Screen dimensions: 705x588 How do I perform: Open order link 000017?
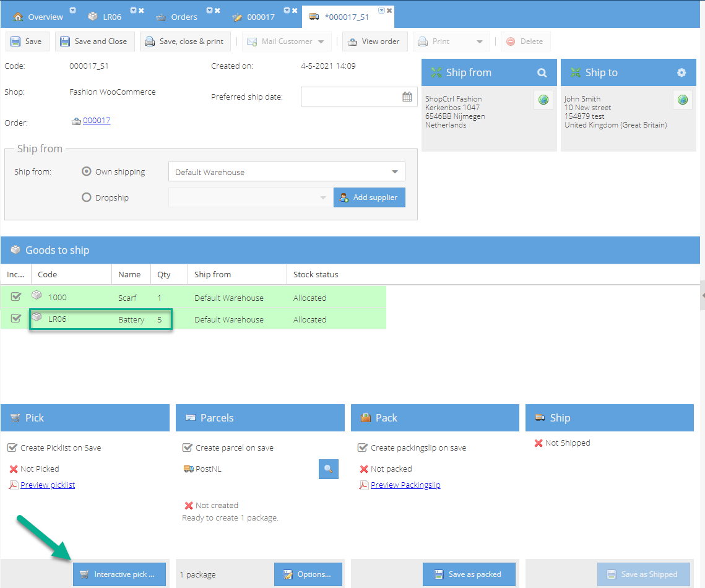tap(97, 121)
